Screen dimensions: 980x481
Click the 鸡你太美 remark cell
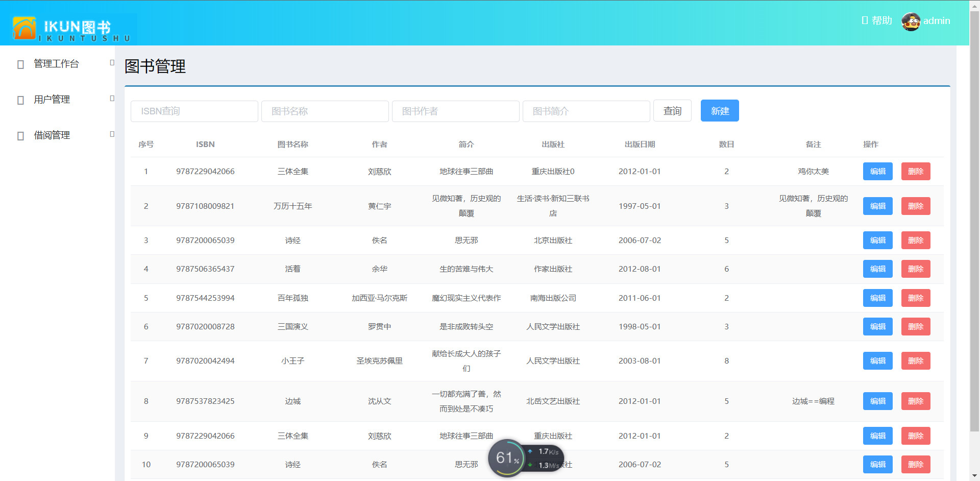tap(813, 172)
